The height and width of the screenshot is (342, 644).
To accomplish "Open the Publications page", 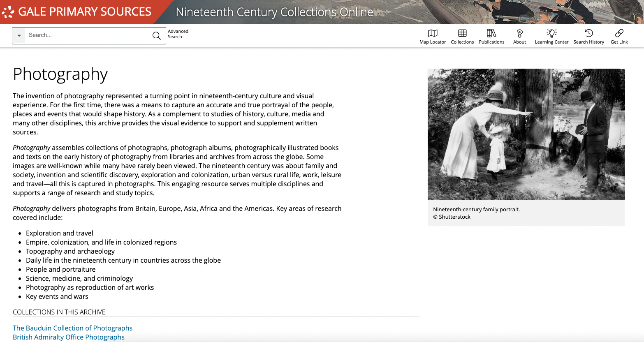I will coord(491,37).
